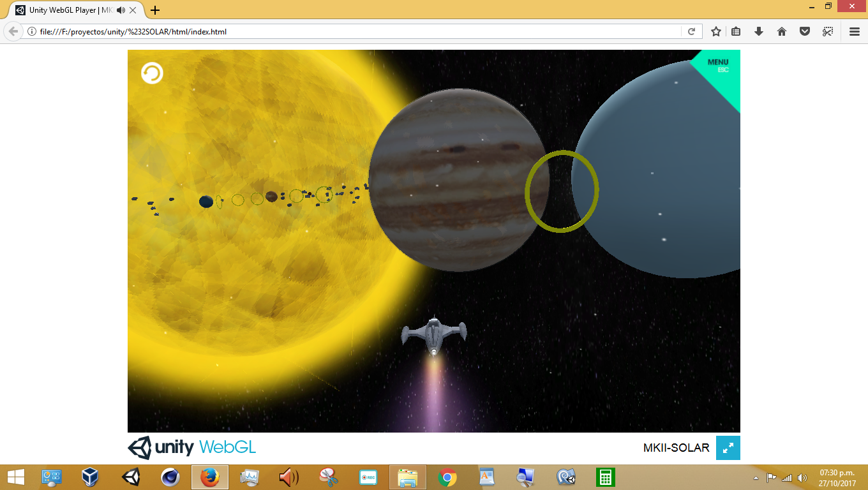Click the restart icon in the game's top-left corner

[x=151, y=73]
